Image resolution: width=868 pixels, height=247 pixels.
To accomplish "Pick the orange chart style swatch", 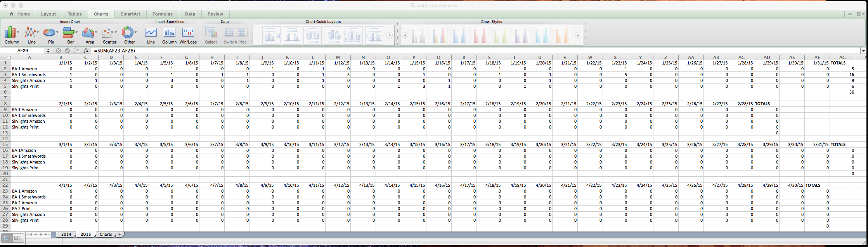I will [x=562, y=35].
